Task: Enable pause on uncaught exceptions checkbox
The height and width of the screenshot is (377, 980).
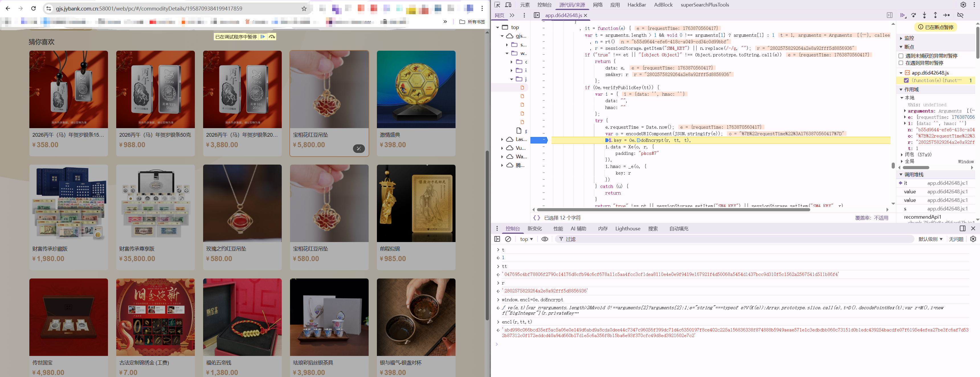Action: tap(901, 56)
